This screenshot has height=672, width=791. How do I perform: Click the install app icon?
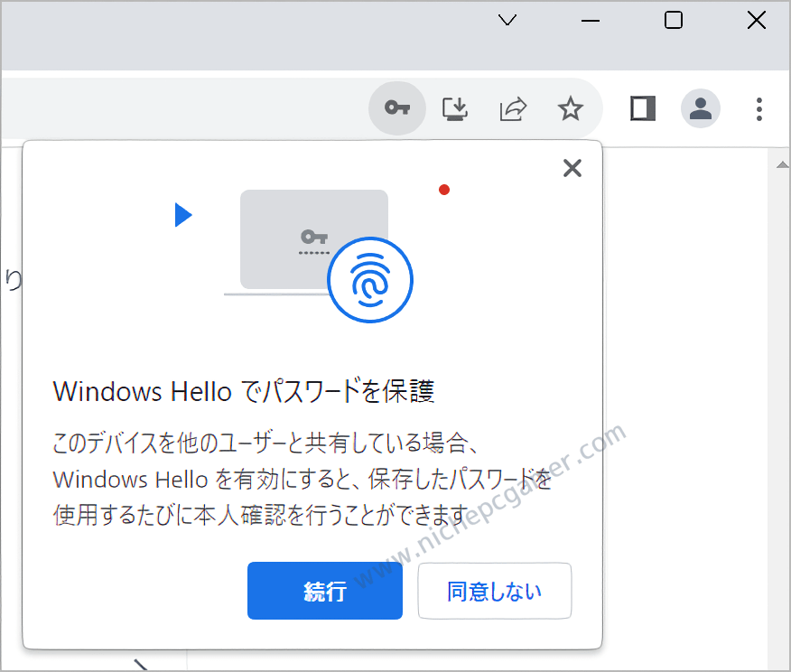click(x=455, y=108)
